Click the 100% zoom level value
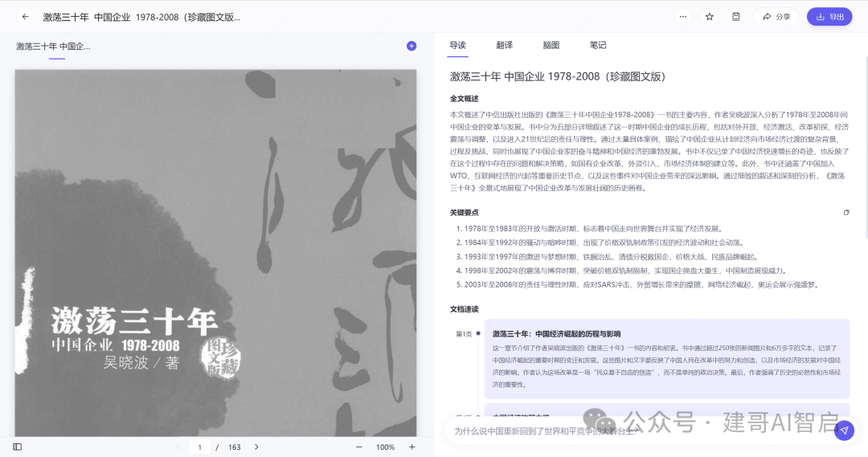Image resolution: width=868 pixels, height=457 pixels. tap(385, 447)
